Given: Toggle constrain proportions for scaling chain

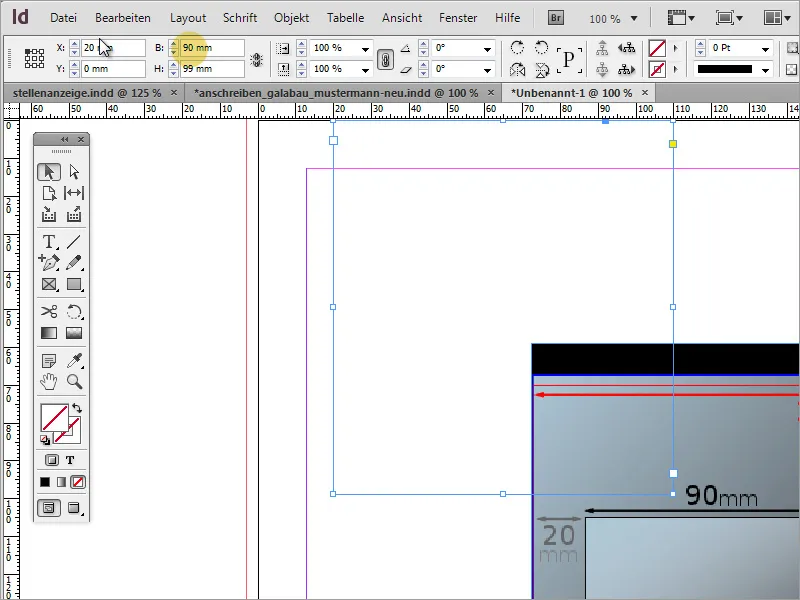Looking at the screenshot, I should coord(385,59).
